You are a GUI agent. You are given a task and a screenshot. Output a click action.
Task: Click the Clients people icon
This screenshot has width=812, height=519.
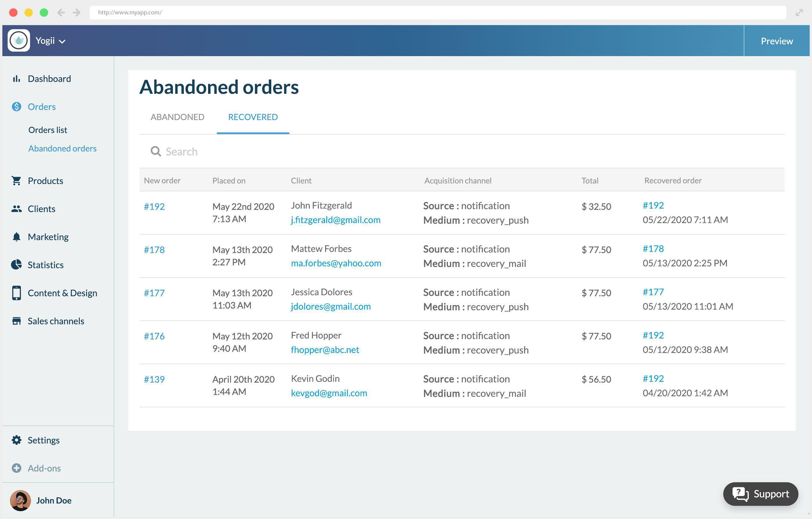pyautogui.click(x=16, y=209)
